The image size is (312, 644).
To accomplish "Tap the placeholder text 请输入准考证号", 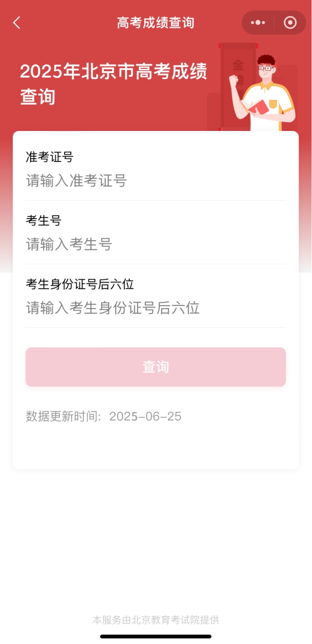I will pos(76,181).
